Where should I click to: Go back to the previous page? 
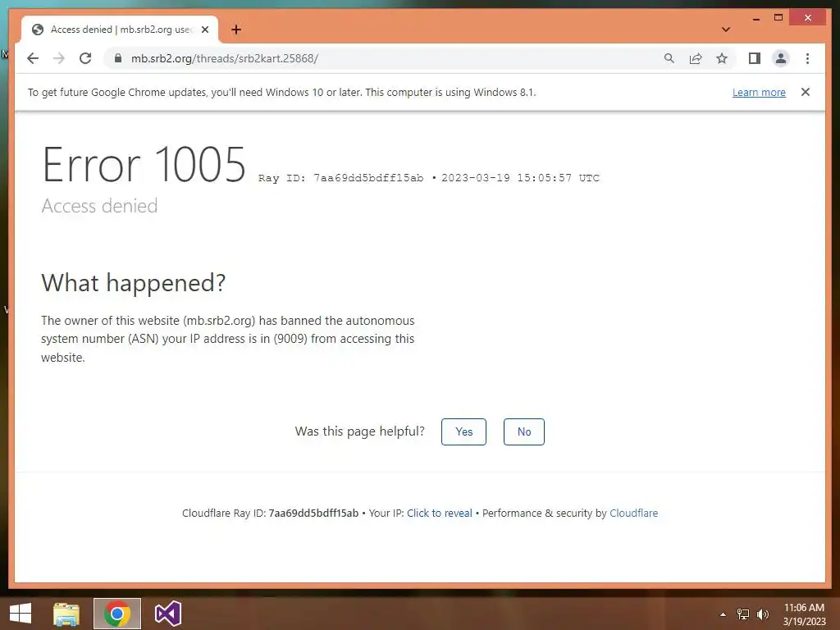33,58
